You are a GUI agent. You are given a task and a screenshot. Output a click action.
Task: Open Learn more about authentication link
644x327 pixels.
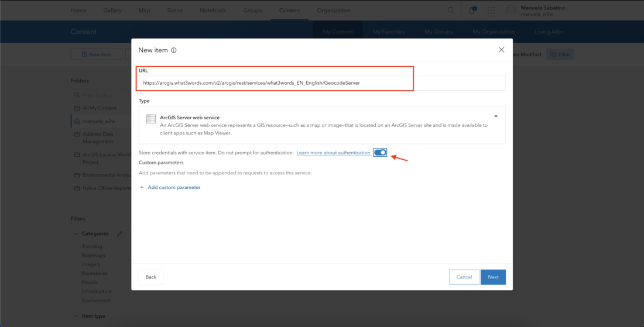(x=334, y=153)
